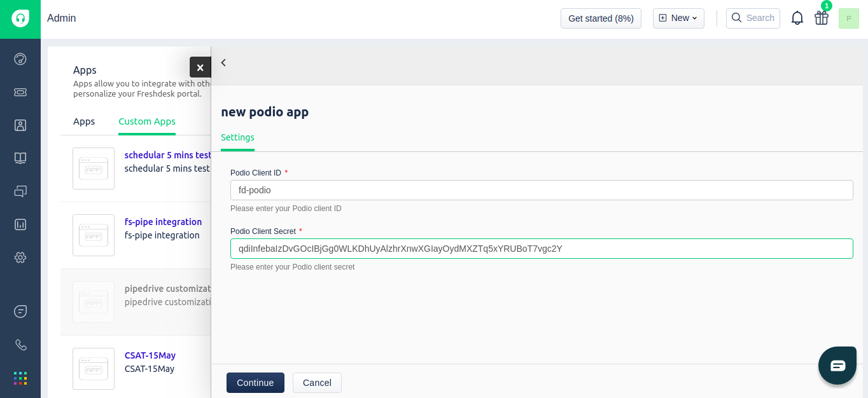The image size is (868, 398).
Task: Open the colorful app switcher grid
Action: point(20,378)
